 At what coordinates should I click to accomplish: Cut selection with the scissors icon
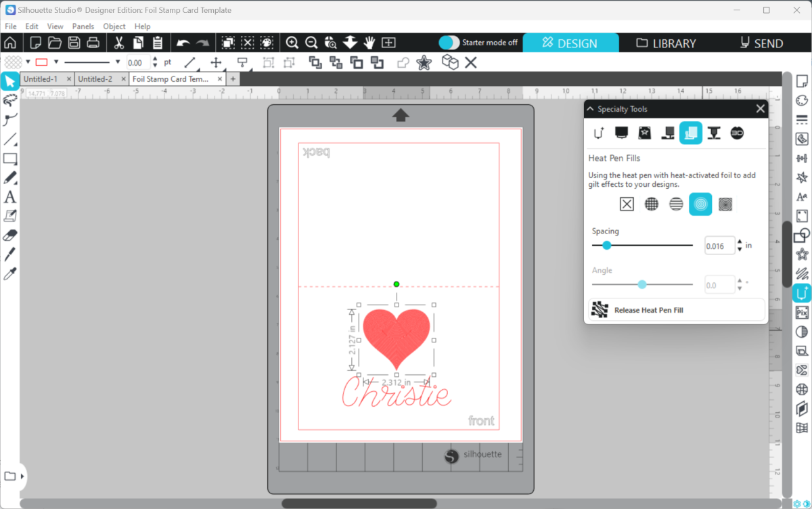tap(119, 43)
